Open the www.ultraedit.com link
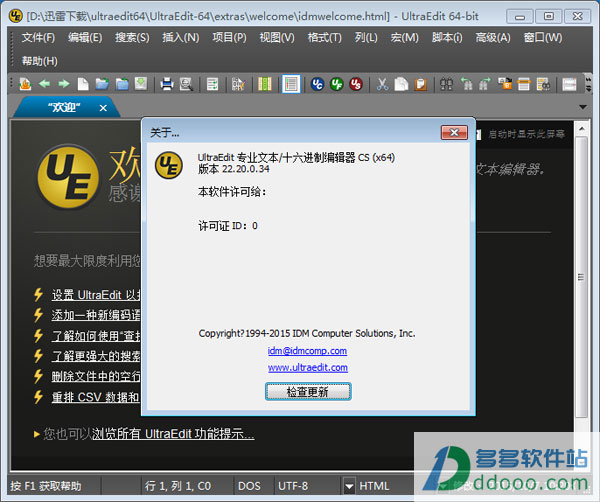The width and height of the screenshot is (600, 502). pos(308,368)
